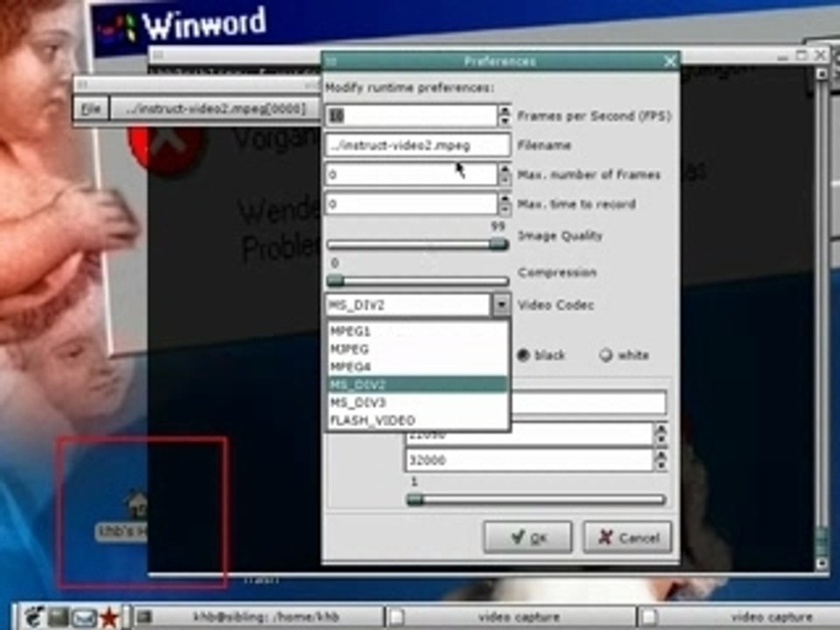The height and width of the screenshot is (630, 840).
Task: Choose MS_DIV3 from the codec list
Action: tap(418, 402)
